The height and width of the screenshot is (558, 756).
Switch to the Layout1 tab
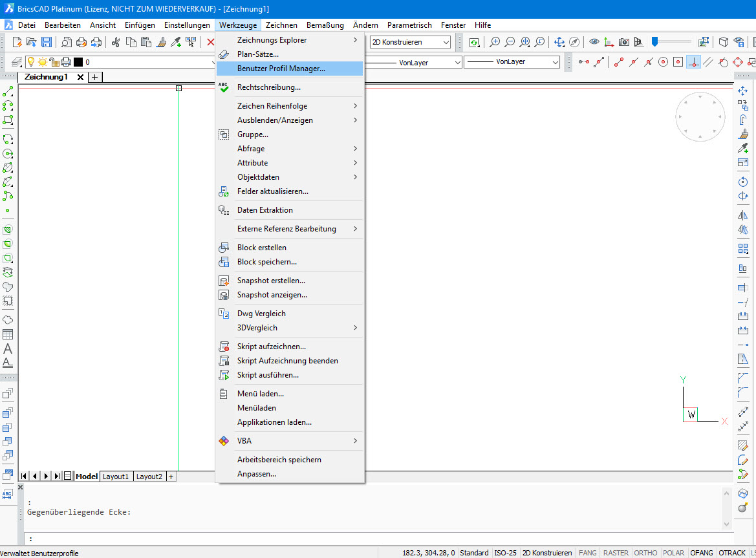[116, 477]
